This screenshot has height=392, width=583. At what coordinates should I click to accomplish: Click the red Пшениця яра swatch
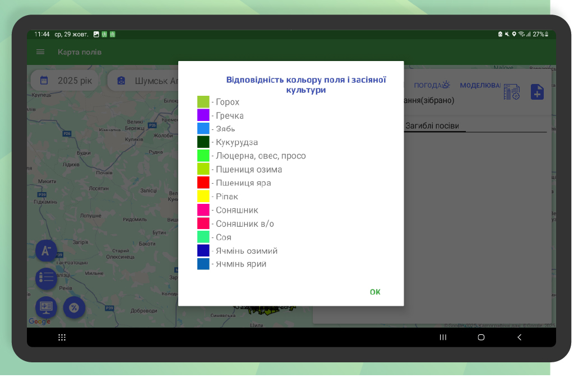coord(203,183)
